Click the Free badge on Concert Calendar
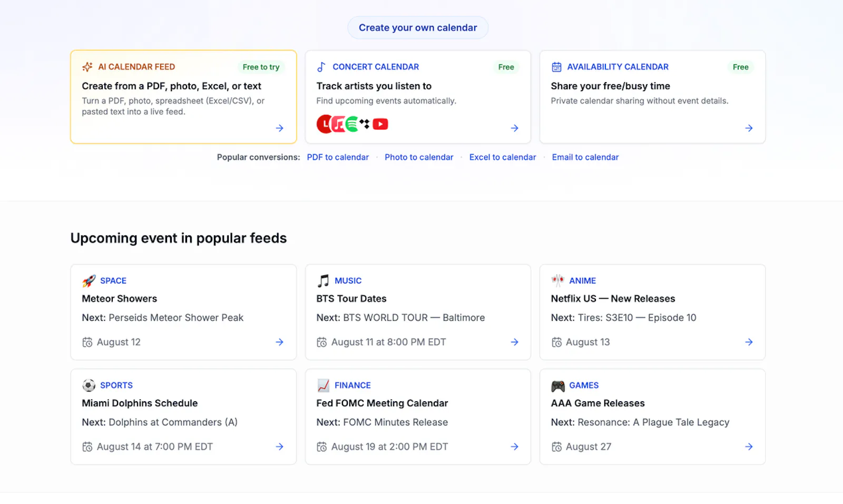The image size is (843, 504). coord(506,67)
